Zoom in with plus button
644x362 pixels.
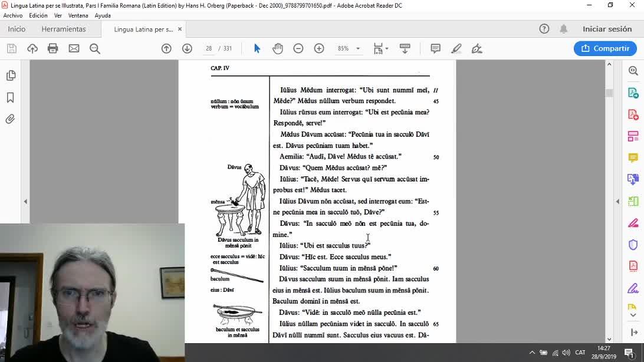319,48
